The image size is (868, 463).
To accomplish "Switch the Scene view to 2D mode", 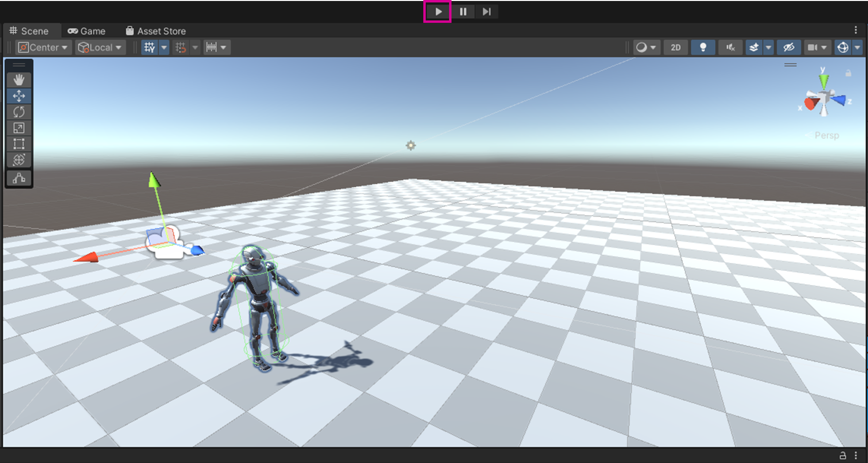I will pyautogui.click(x=676, y=47).
